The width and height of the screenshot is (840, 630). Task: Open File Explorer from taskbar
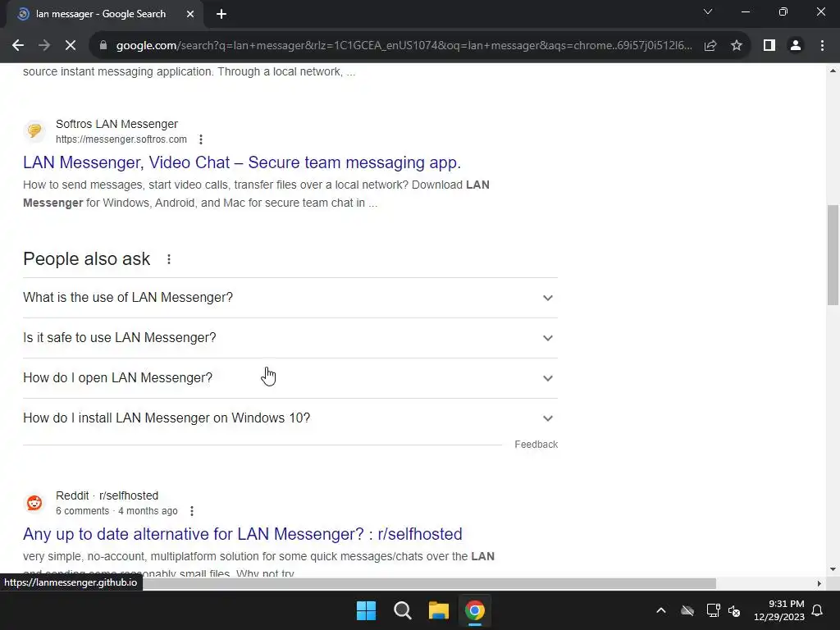[x=439, y=610]
